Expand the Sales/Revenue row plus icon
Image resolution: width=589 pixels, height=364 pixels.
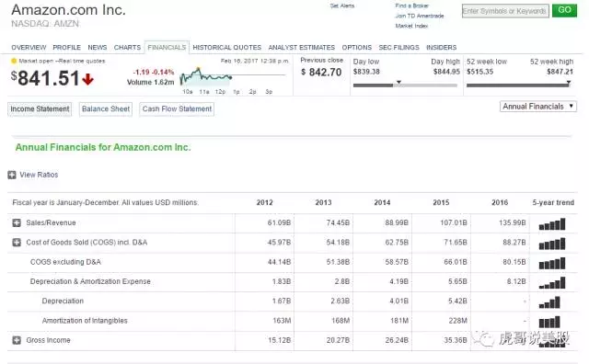coord(17,222)
